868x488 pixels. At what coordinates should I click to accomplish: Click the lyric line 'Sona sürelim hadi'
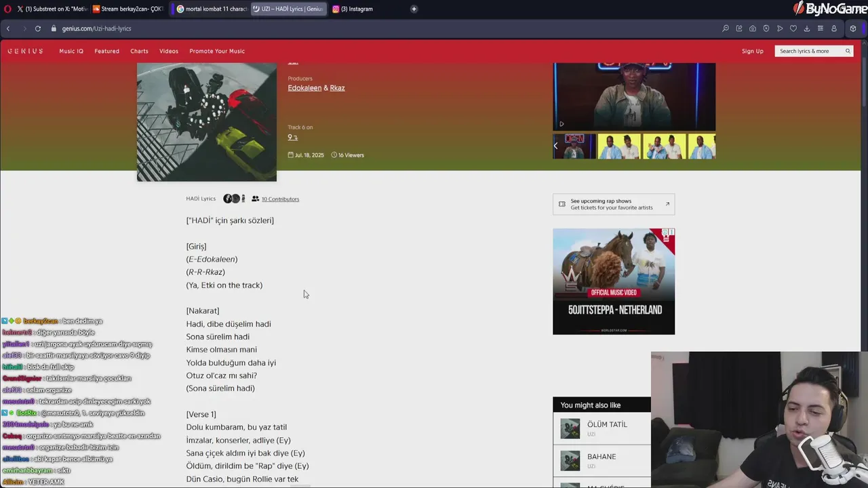[218, 337]
